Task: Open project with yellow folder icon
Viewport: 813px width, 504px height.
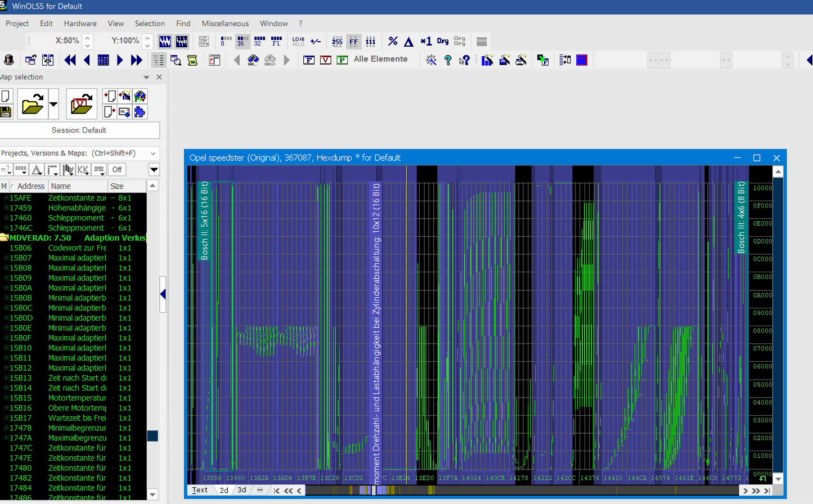Action: 32,104
